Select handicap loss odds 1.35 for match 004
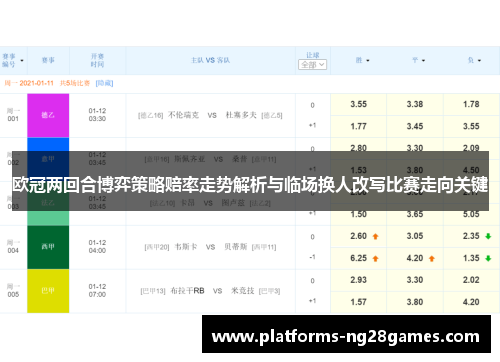Image resolution: width=500 pixels, height=362 pixels. pos(471,258)
